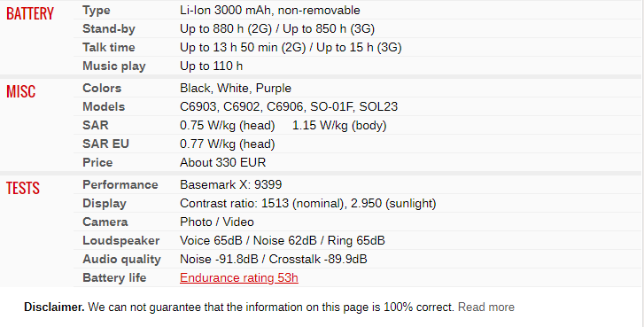Click the Loudspeaker test label
644x327 pixels.
(120, 240)
